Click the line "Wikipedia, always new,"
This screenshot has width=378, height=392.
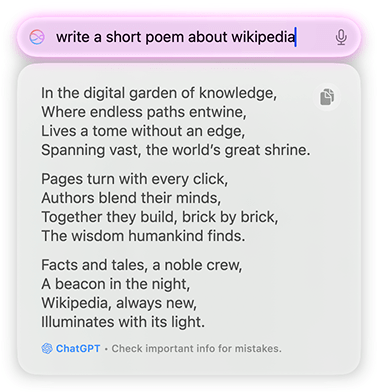tap(119, 303)
